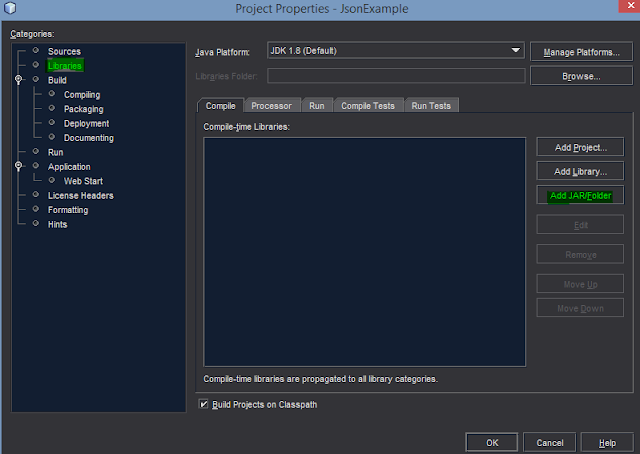Viewport: 640px width, 454px height.
Task: Select the Hints category
Action: click(57, 224)
